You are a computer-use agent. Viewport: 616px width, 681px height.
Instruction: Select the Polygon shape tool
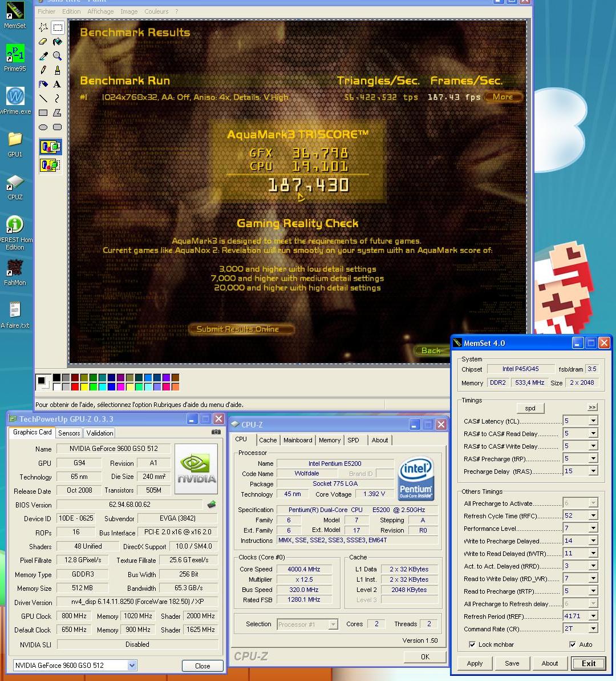coord(57,113)
